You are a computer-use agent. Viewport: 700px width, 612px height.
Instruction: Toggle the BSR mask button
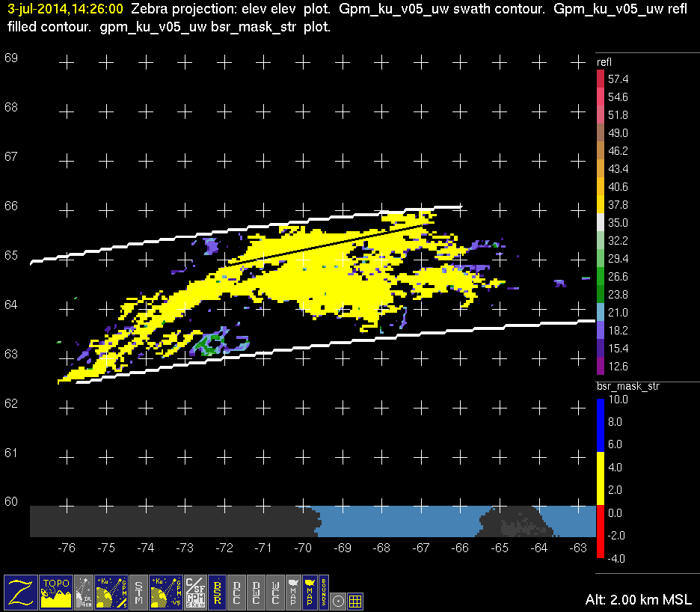tap(218, 592)
